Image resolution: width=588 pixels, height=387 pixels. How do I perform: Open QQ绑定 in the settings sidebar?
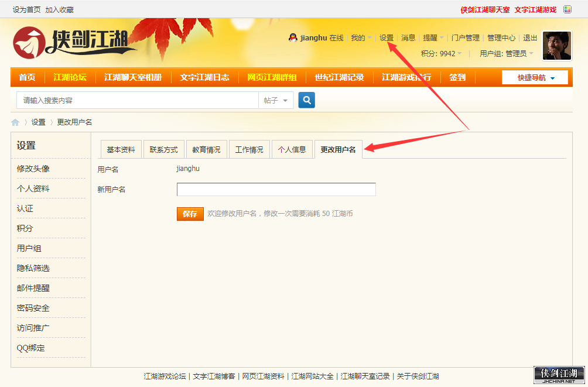tap(31, 348)
